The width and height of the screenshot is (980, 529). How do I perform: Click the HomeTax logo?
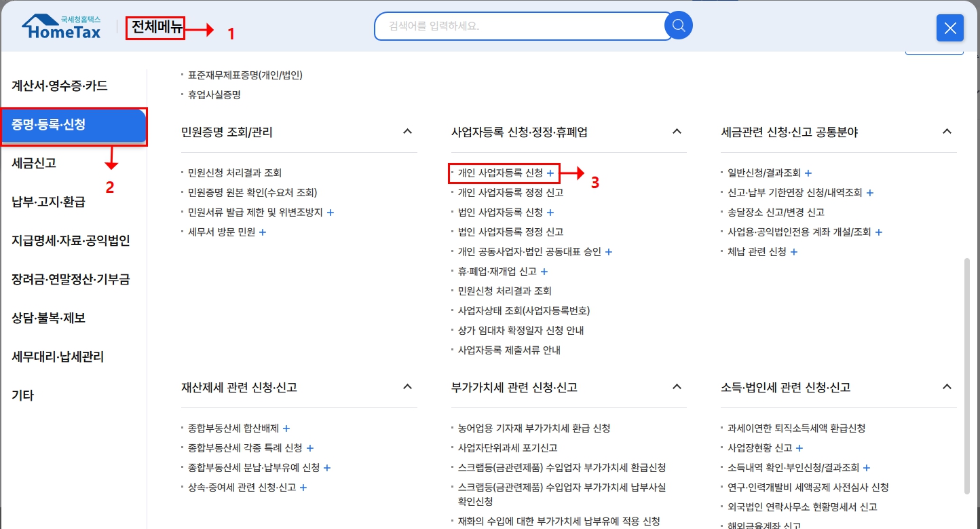60,25
